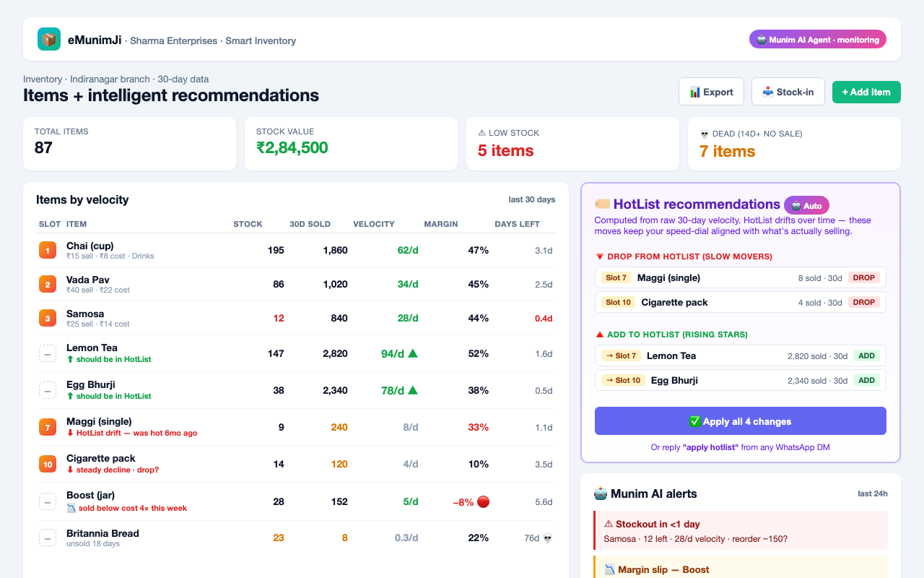The width and height of the screenshot is (924, 578).
Task: Open the Total Items card showing 87
Action: coord(129,144)
